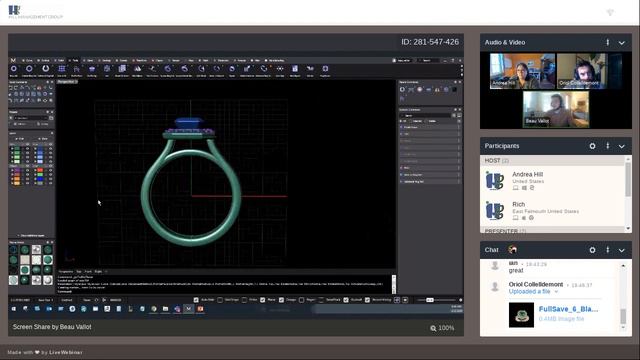Screen dimensions: 640x360
Task: Select Beau Vallot's video tile
Action: click(556, 109)
